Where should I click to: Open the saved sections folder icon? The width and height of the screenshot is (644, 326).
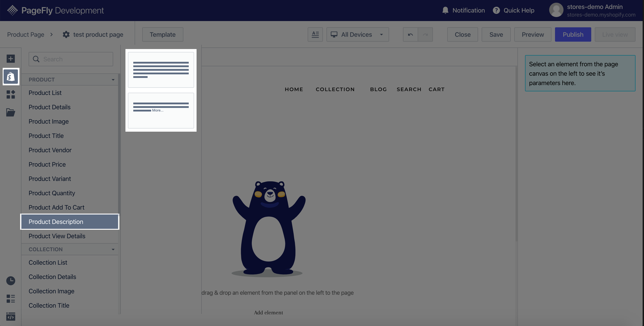coord(11,112)
